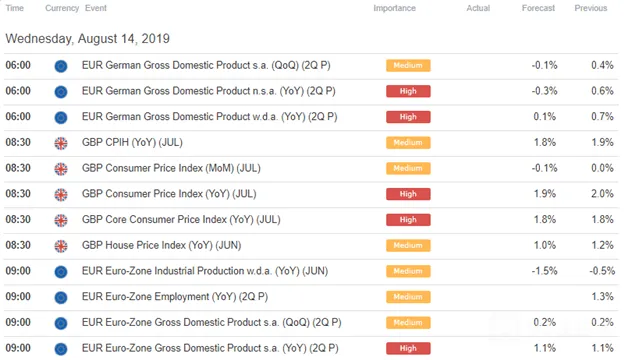Click 06:00 time in German GDP QoQ row
Screen dimensions: 624x360
(18, 65)
